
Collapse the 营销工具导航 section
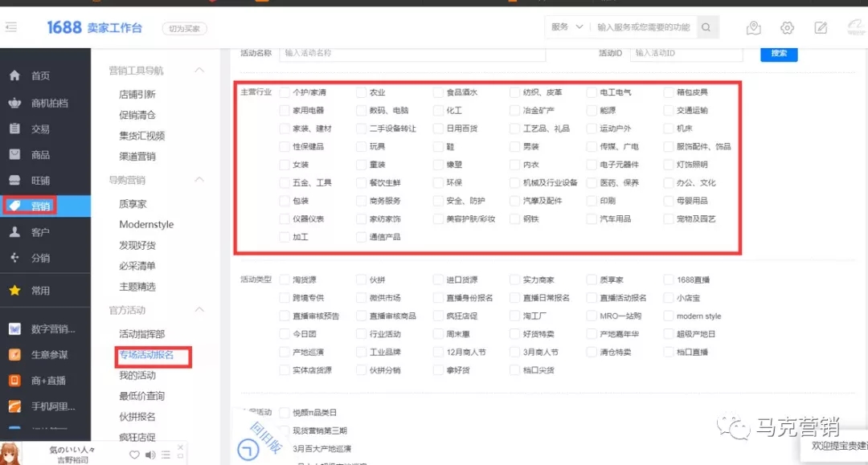coord(200,70)
